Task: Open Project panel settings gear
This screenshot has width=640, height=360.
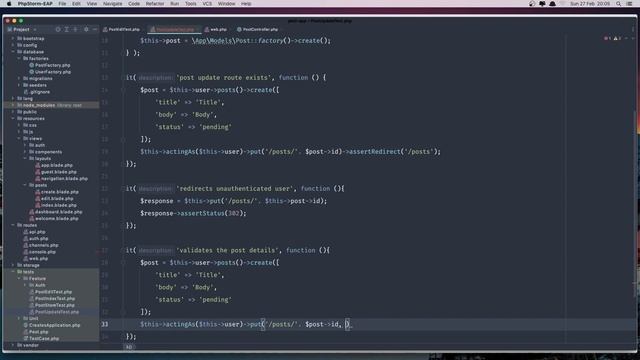Action: pos(86,29)
